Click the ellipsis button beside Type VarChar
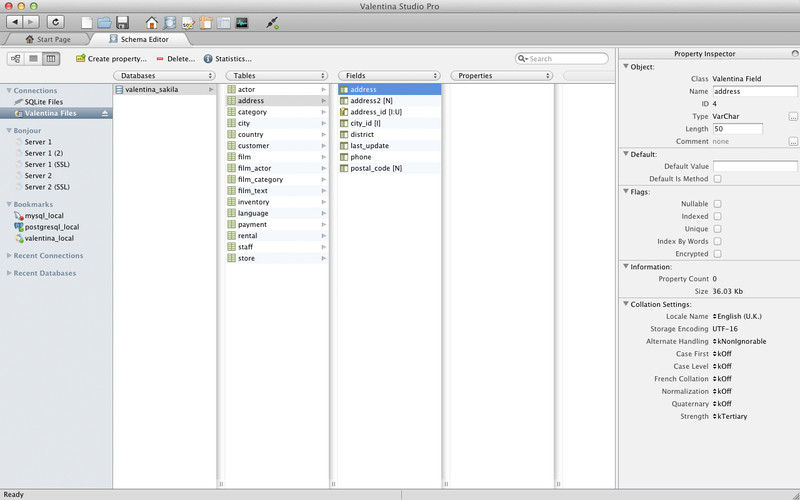The width and height of the screenshot is (800, 500). click(793, 116)
